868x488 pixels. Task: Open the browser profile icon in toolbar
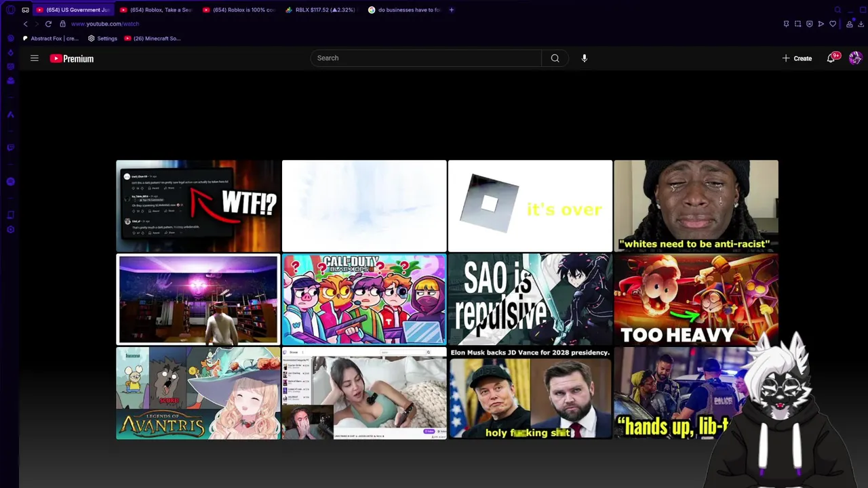[x=850, y=24]
